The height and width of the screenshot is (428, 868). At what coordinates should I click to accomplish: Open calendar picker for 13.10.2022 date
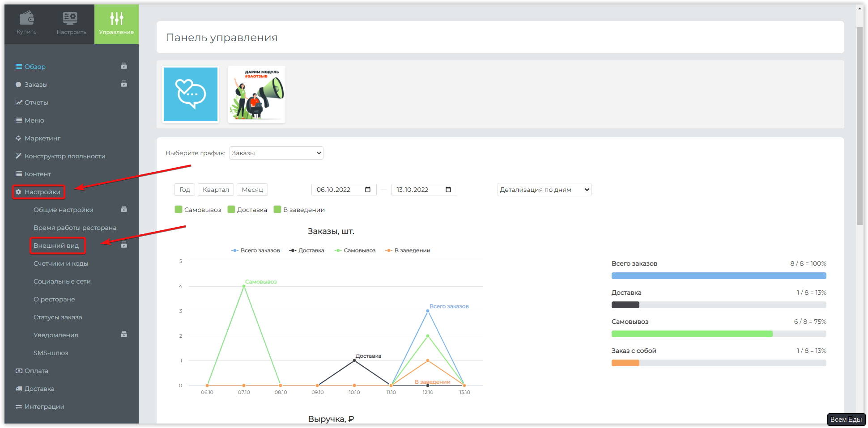[x=448, y=190]
